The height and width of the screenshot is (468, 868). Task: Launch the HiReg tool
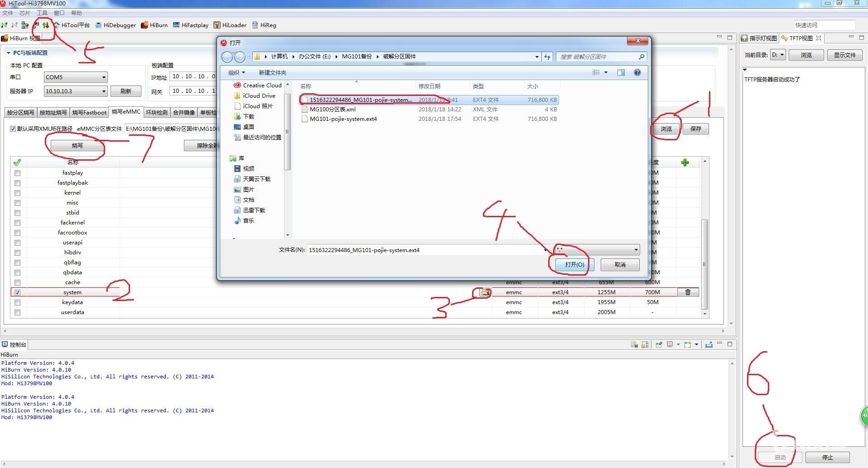pyautogui.click(x=264, y=25)
